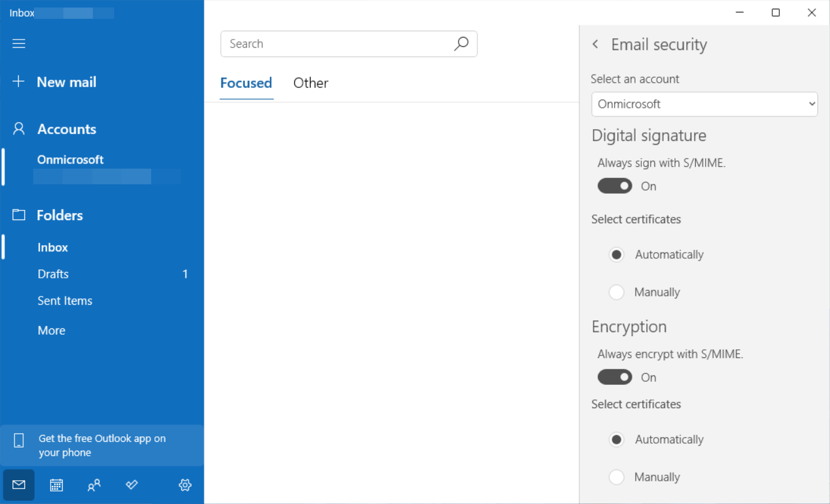Disable Always sign with S/MIME

coord(615,186)
